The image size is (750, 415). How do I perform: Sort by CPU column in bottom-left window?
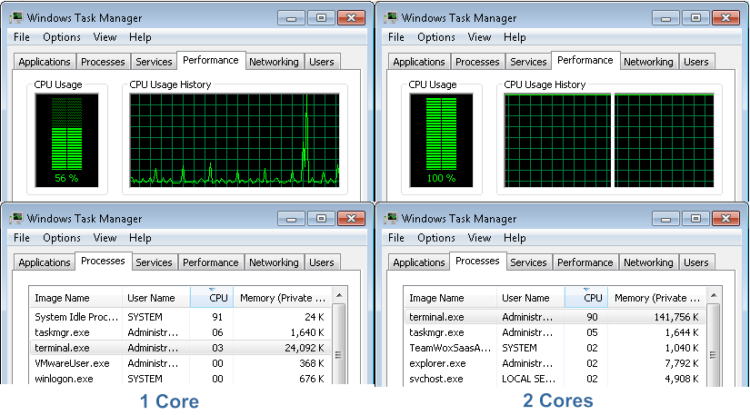[212, 298]
